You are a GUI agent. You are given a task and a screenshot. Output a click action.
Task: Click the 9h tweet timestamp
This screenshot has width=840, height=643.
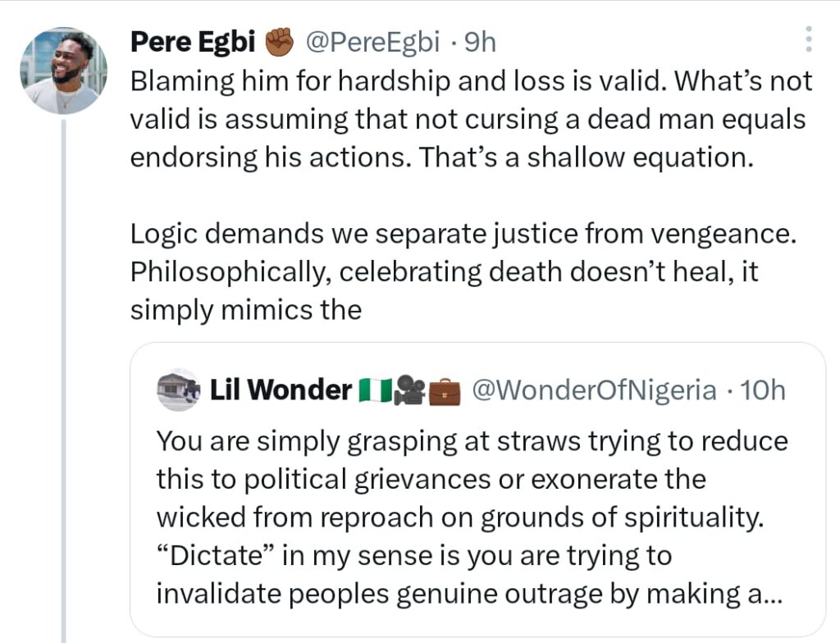coord(481,43)
